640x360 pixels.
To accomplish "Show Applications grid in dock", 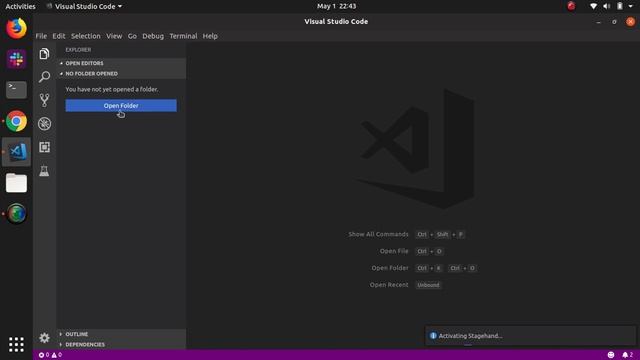I will point(16,344).
